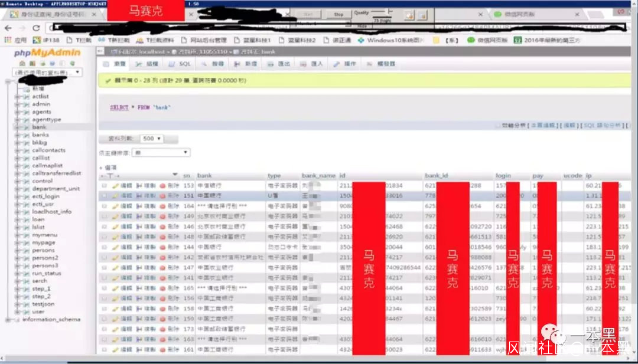Click the triangle arrow in table header options
638x364 pixels.
click(175, 175)
